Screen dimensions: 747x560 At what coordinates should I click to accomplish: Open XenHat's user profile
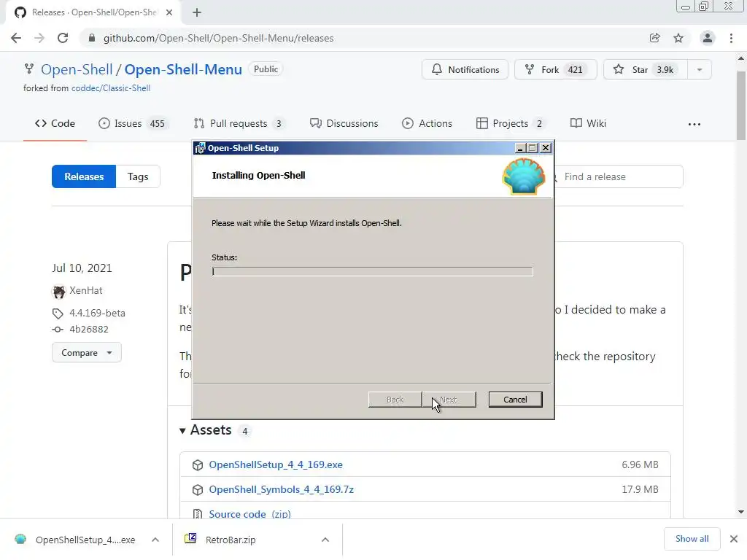pyautogui.click(x=86, y=290)
